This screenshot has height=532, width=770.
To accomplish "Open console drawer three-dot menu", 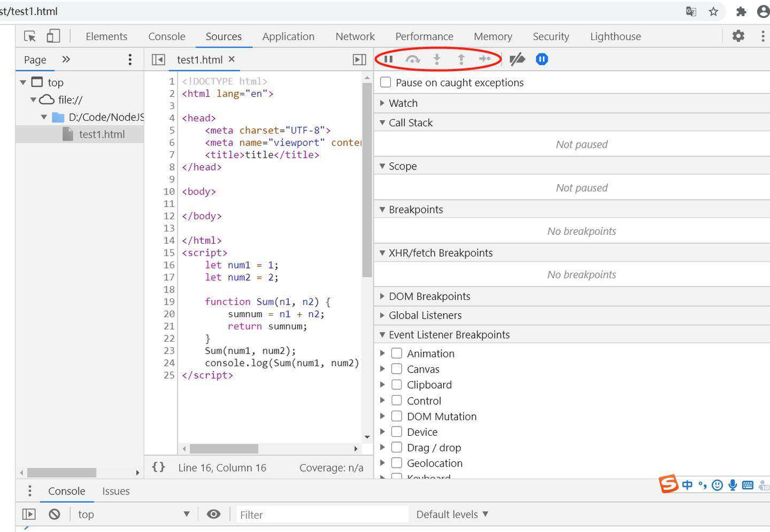I will coord(30,490).
